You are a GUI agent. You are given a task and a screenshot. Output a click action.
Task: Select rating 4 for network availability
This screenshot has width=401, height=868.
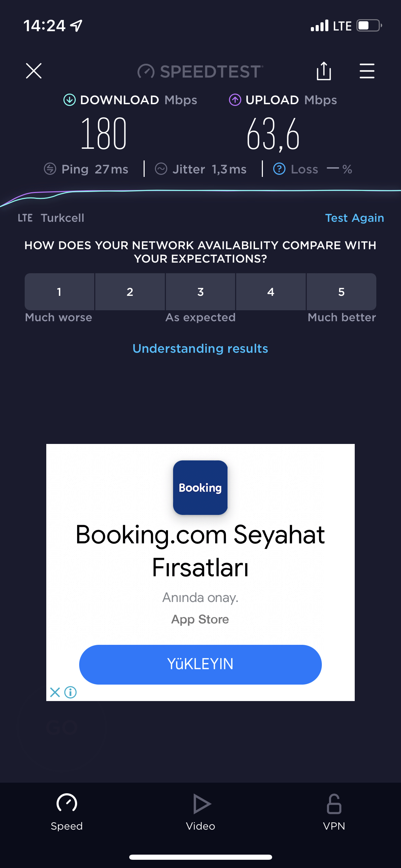[x=271, y=292]
